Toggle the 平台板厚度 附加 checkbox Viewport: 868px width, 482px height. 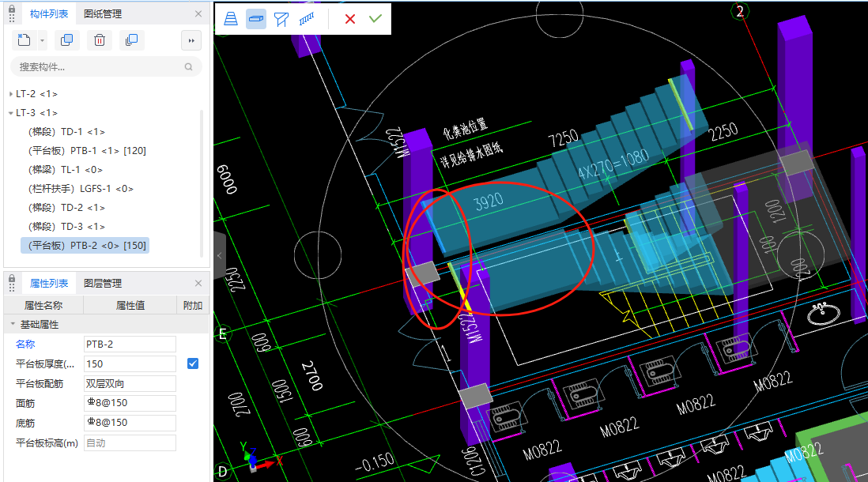(193, 363)
